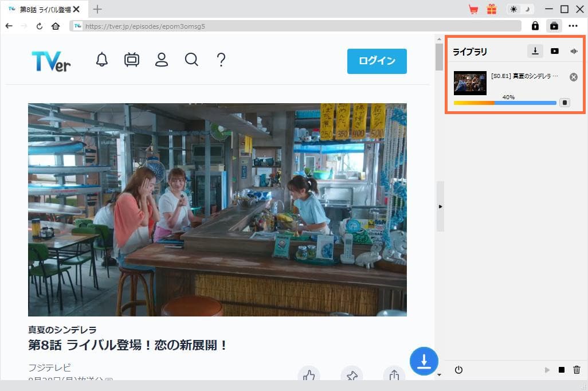Switch to the video library tab
This screenshot has width=588, height=391.
[x=554, y=51]
